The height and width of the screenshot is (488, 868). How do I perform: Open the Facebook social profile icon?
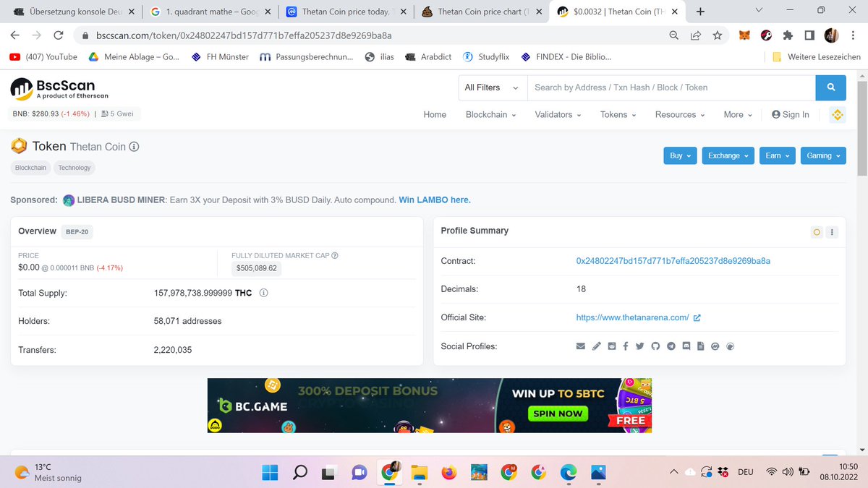point(625,346)
